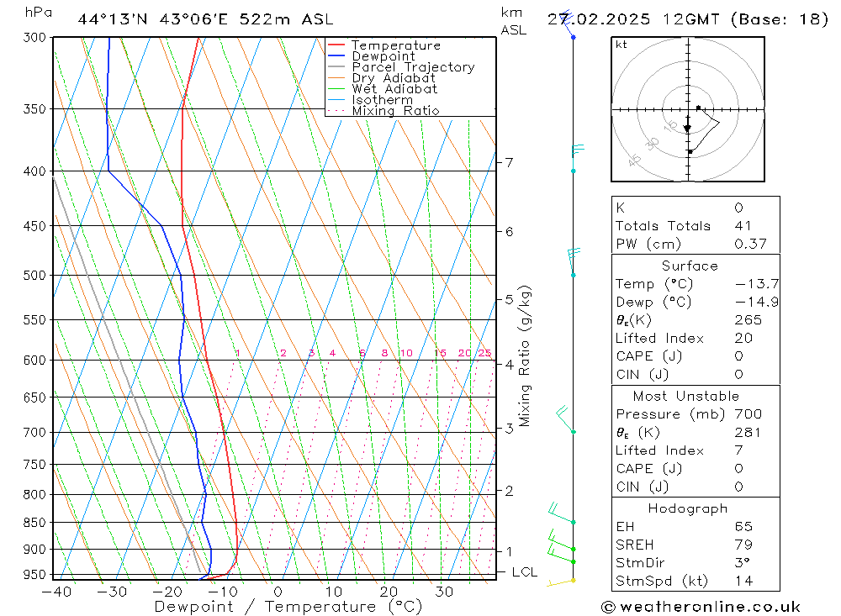Click the −40 temperature axis tick label
The image size is (841, 616).
tap(56, 592)
